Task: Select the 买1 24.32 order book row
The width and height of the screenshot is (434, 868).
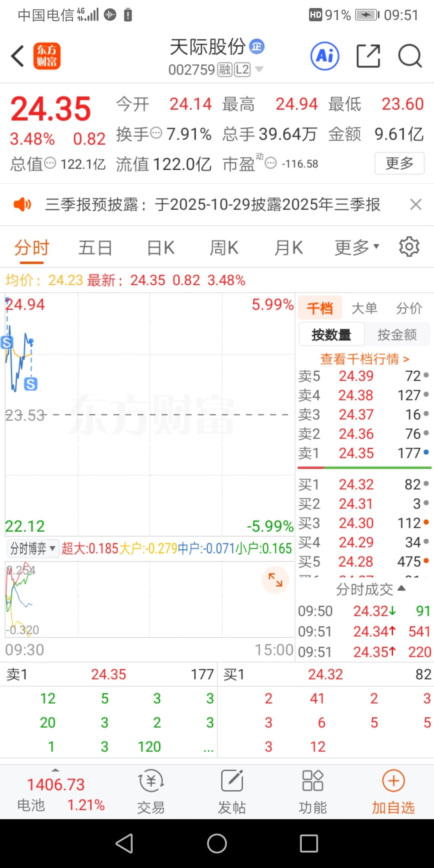Action: [x=364, y=485]
